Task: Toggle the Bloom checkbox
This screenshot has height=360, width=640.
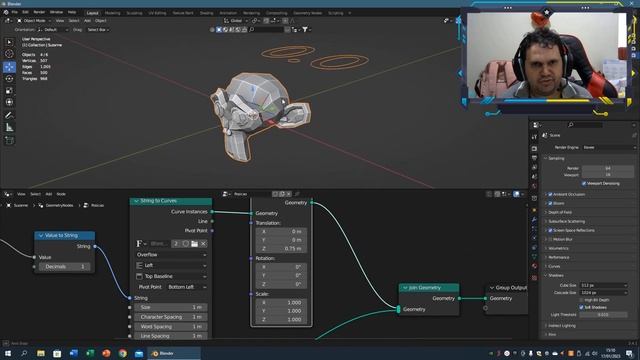Action: click(x=550, y=203)
